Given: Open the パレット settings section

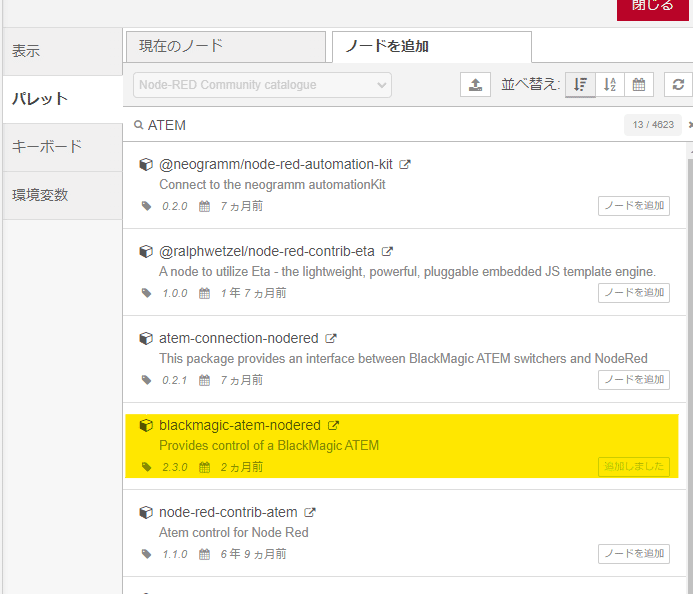Looking at the screenshot, I should click(63, 99).
